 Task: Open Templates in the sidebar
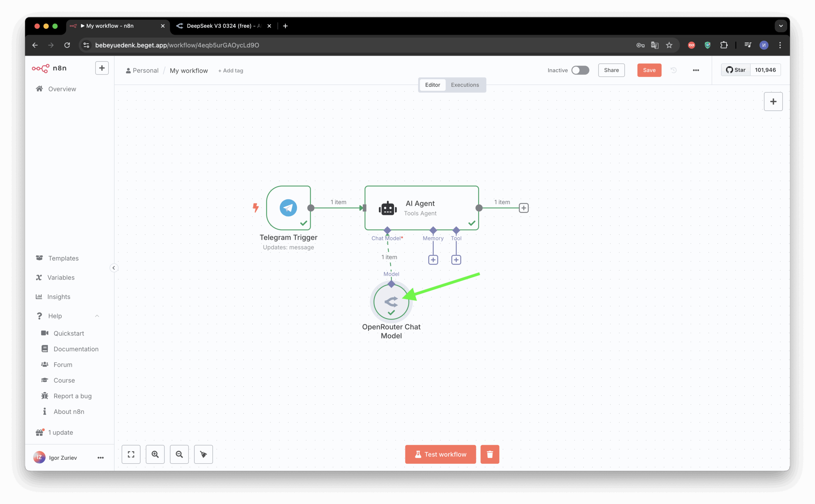click(x=63, y=258)
